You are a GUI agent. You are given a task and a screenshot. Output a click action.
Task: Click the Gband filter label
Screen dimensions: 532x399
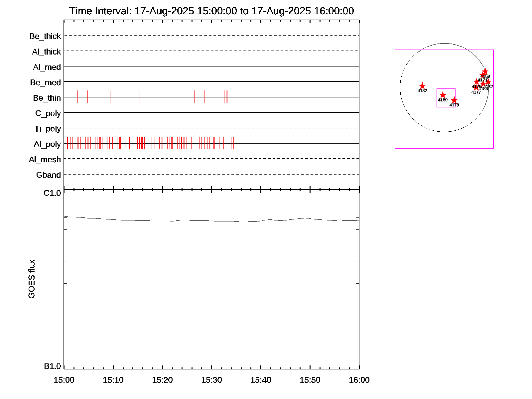tap(49, 175)
